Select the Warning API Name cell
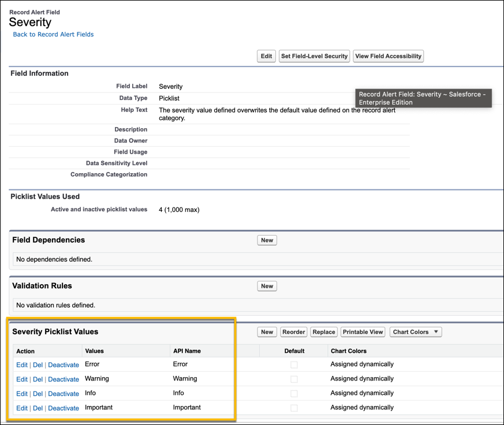 tap(185, 379)
